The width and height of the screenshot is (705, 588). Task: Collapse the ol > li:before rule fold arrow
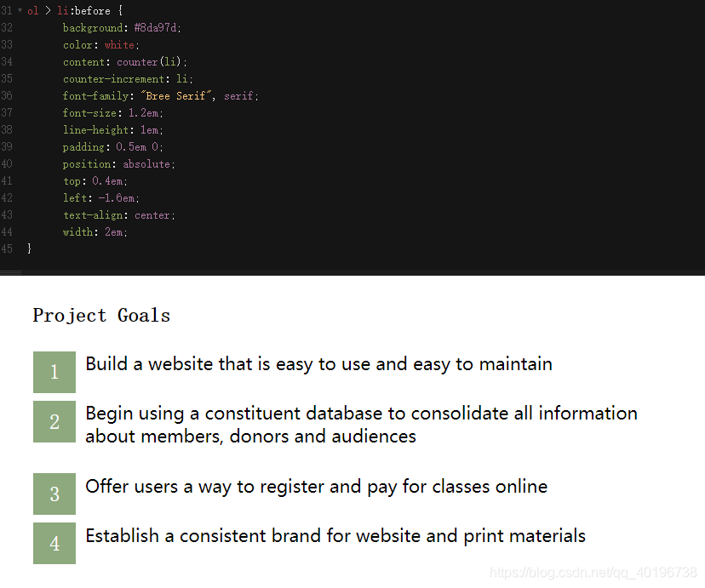click(20, 10)
